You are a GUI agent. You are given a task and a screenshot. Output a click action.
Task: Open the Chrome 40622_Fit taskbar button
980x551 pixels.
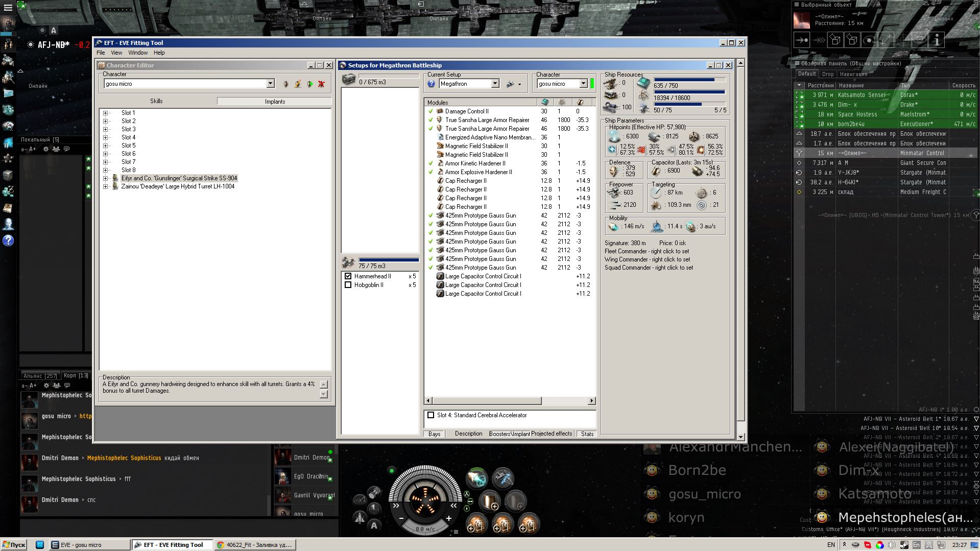click(x=255, y=545)
